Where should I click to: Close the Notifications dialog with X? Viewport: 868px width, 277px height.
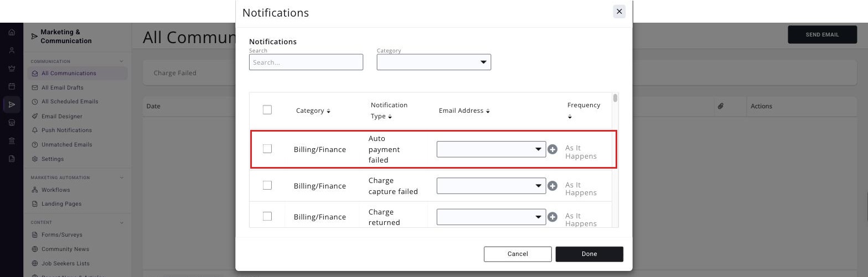click(619, 12)
